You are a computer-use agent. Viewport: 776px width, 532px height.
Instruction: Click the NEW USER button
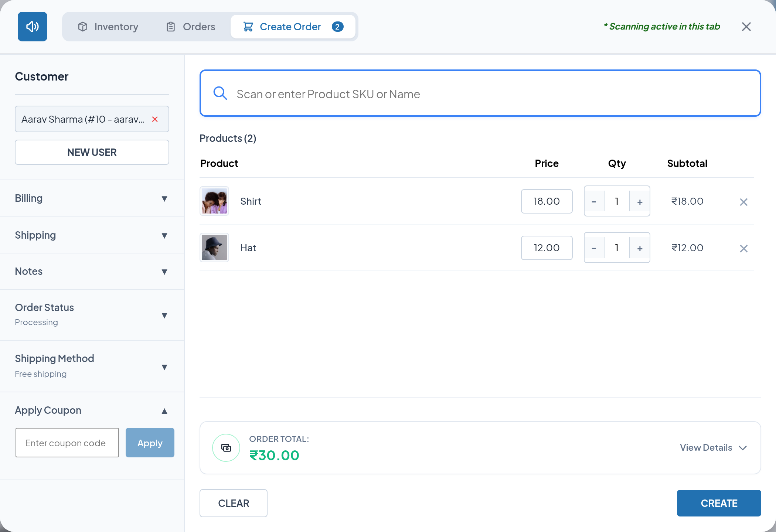(x=92, y=152)
